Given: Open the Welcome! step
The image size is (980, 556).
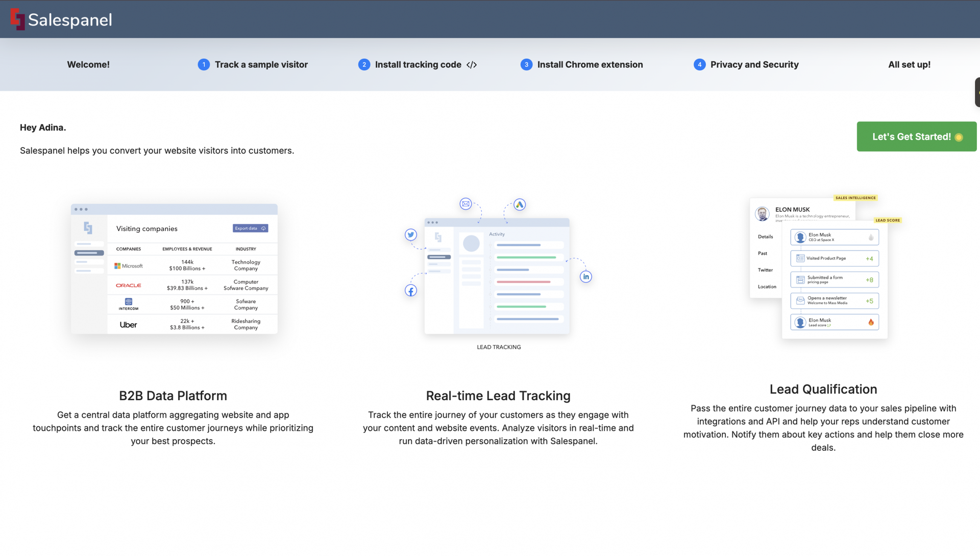Looking at the screenshot, I should (x=88, y=64).
